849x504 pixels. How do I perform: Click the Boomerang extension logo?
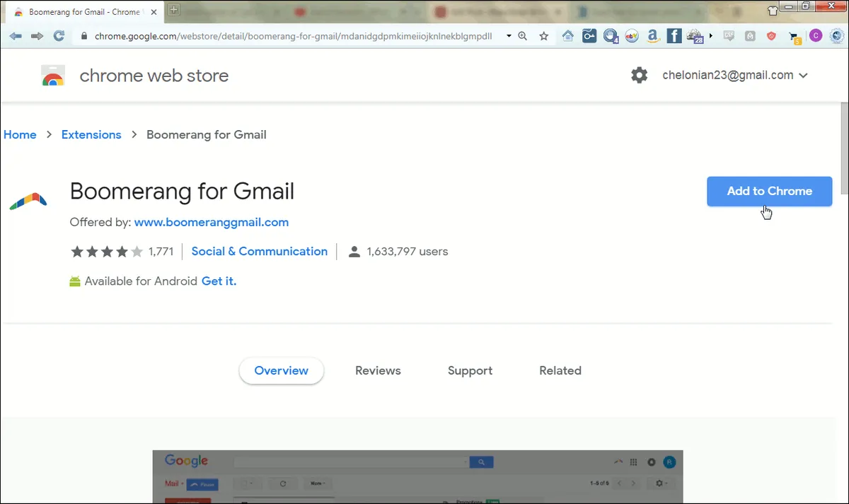28,201
